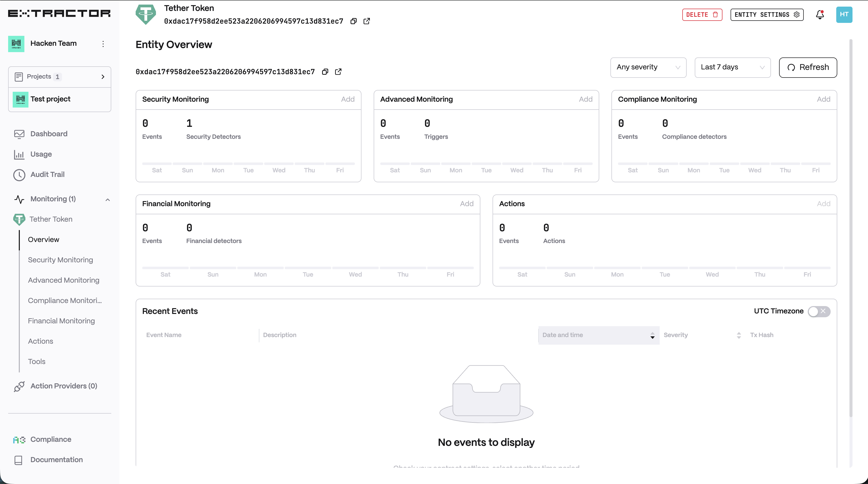Copy the address in the page header
Viewport: 868px width, 484px height.
point(353,21)
